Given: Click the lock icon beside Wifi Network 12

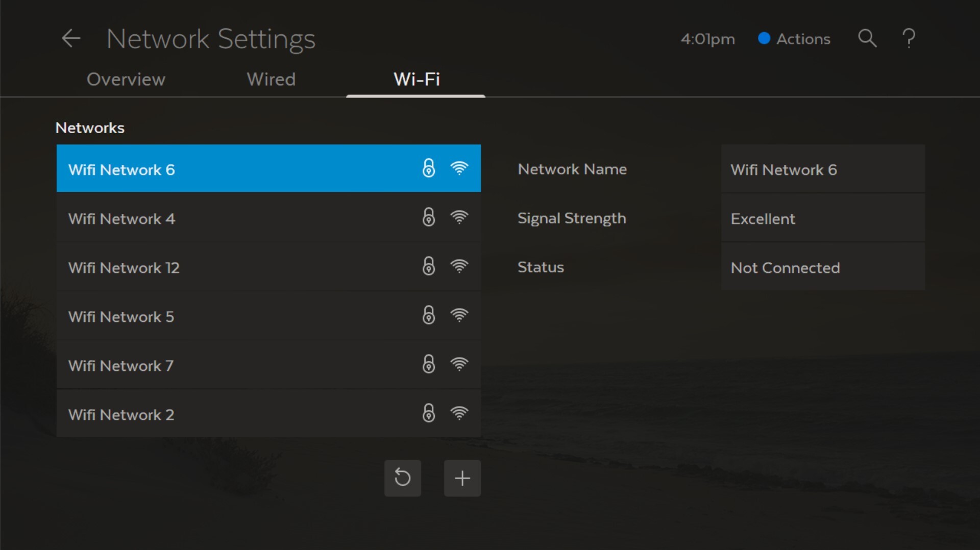Looking at the screenshot, I should pos(428,266).
